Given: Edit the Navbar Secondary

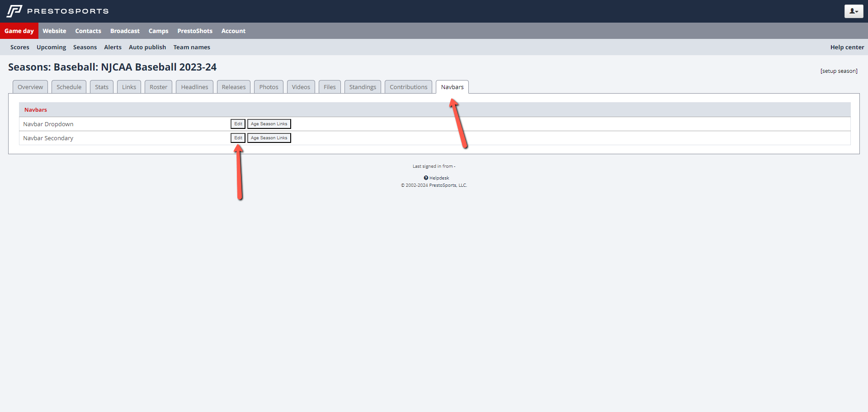Looking at the screenshot, I should (238, 138).
